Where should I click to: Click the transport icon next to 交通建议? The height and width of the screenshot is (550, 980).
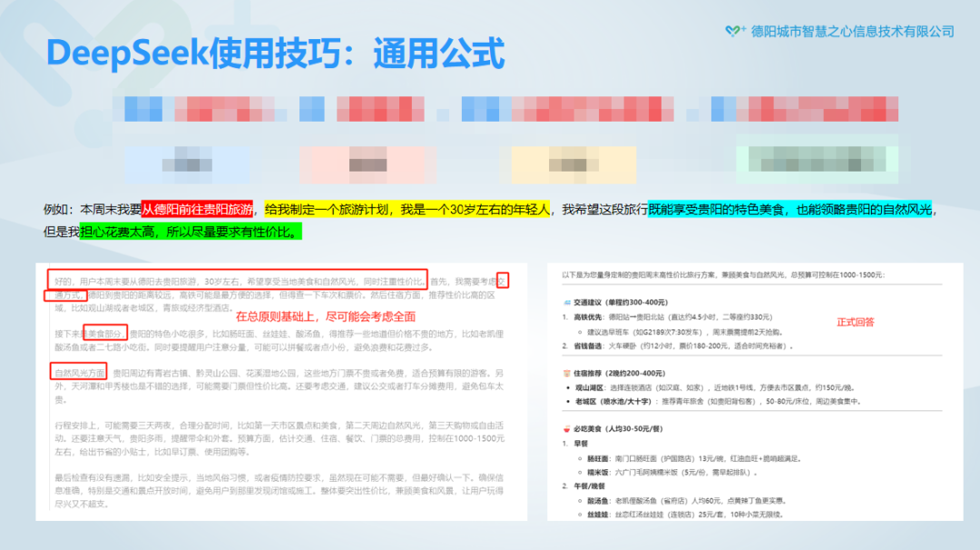point(567,302)
